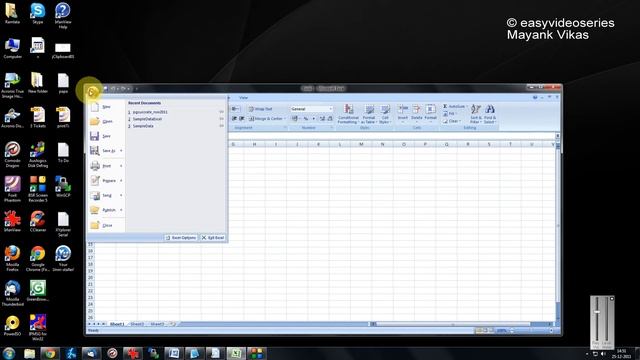Click the Windows Start orb
The width and height of the screenshot is (640, 360).
[9, 353]
